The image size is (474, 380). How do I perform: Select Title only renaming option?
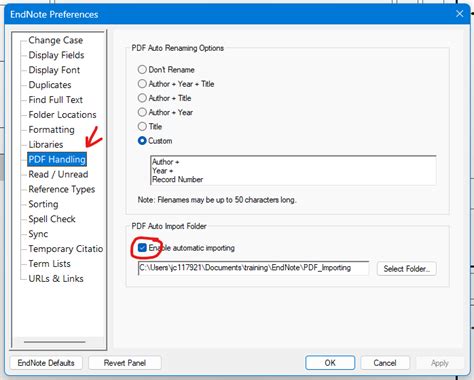142,126
